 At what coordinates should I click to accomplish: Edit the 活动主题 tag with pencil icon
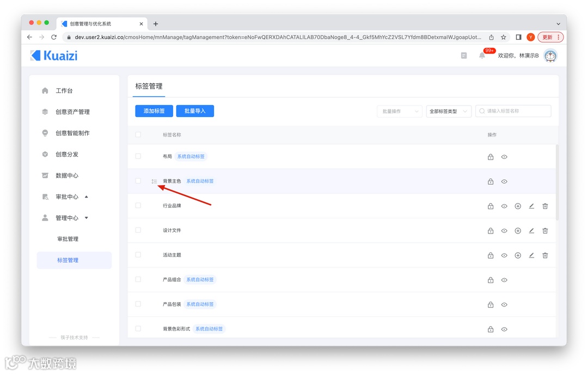531,255
